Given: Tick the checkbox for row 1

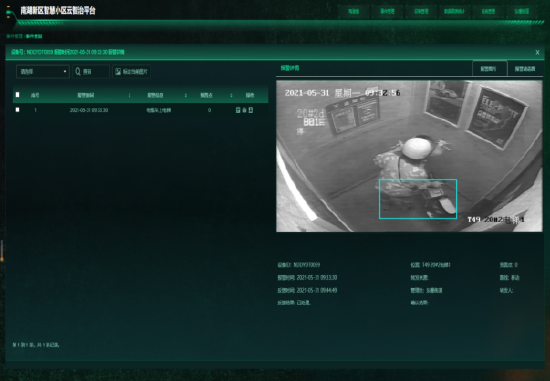Looking at the screenshot, I should (x=18, y=110).
